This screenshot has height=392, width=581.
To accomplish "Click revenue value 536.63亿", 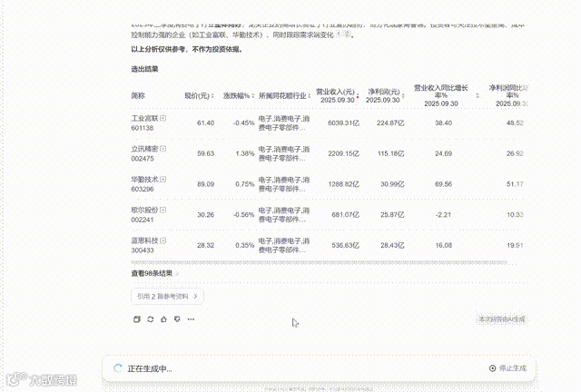I will pyautogui.click(x=345, y=245).
